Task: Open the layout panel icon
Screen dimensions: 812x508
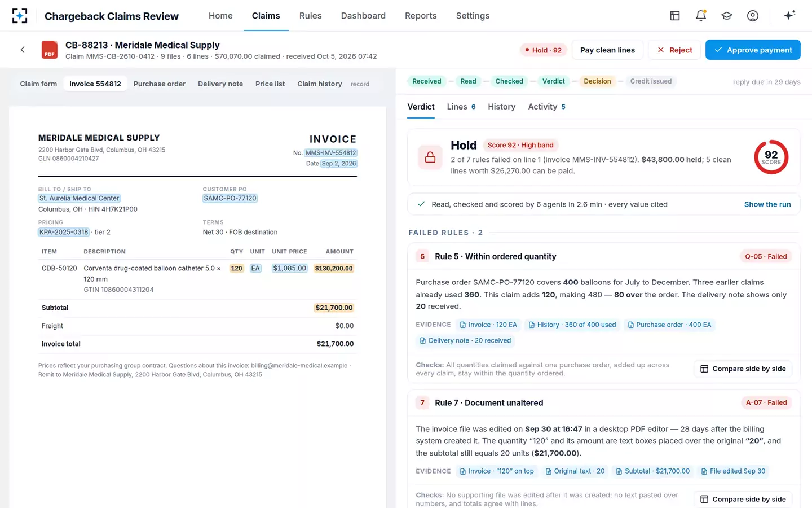Action: [675, 16]
